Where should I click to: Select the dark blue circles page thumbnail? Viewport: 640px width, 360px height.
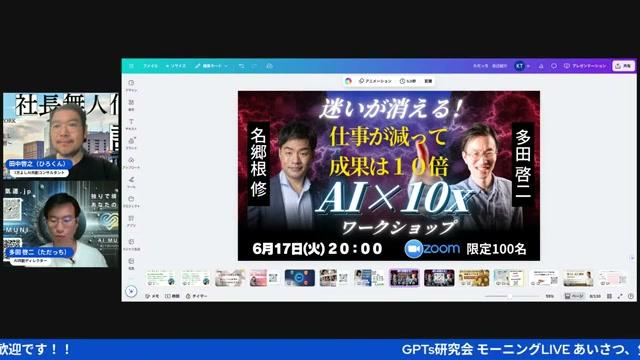300,278
